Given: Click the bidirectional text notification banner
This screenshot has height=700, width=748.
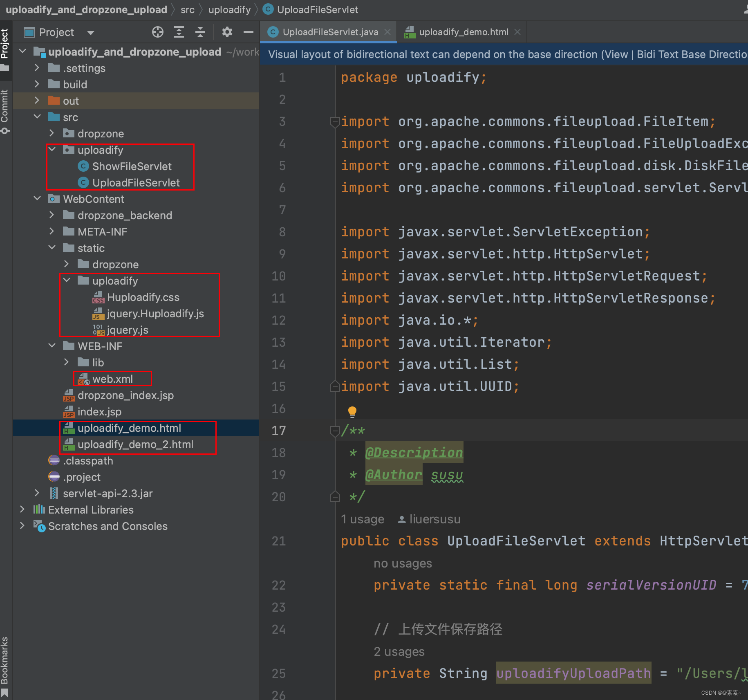Looking at the screenshot, I should (x=504, y=54).
